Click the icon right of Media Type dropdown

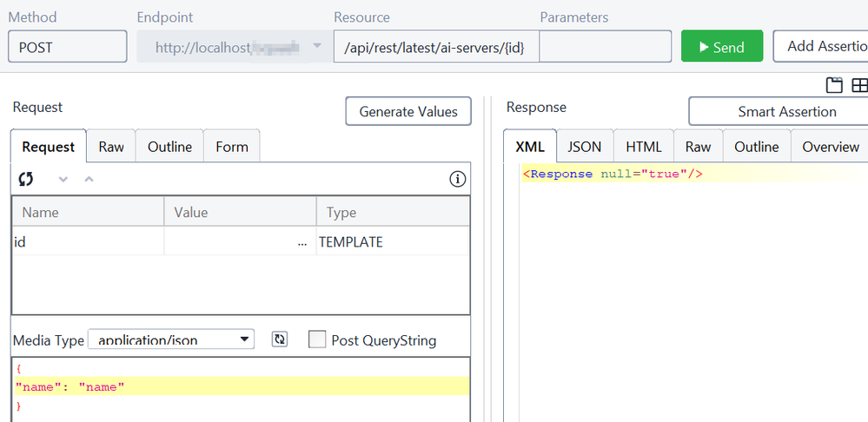pyautogui.click(x=280, y=340)
